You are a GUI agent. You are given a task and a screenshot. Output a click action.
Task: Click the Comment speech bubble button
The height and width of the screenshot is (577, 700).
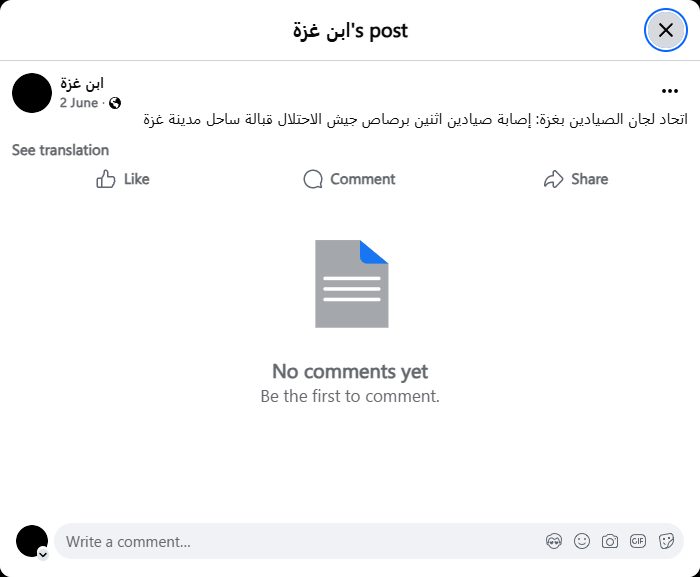click(349, 179)
